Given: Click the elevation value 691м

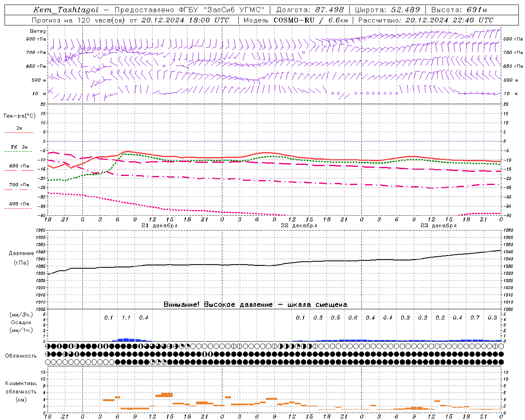Looking at the screenshot, I should point(477,10).
